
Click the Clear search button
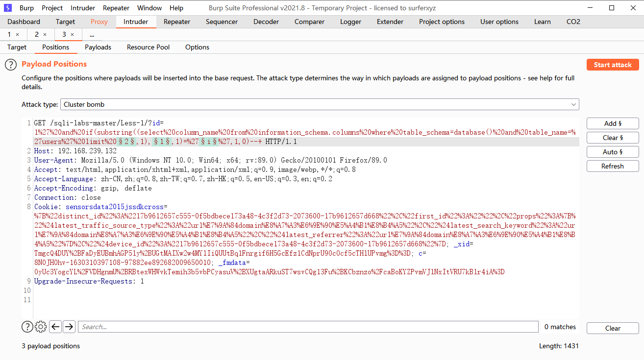613,328
